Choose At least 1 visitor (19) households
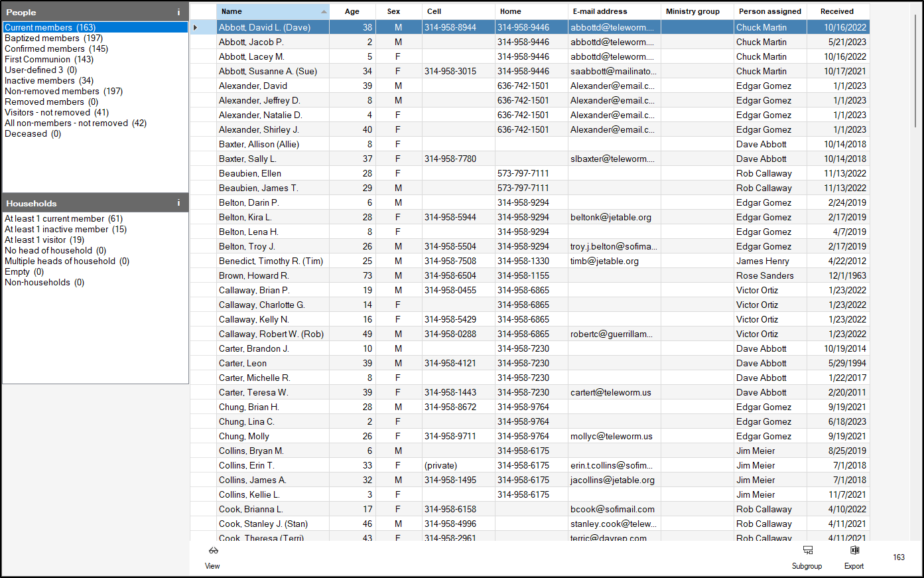The width and height of the screenshot is (924, 578). point(44,240)
